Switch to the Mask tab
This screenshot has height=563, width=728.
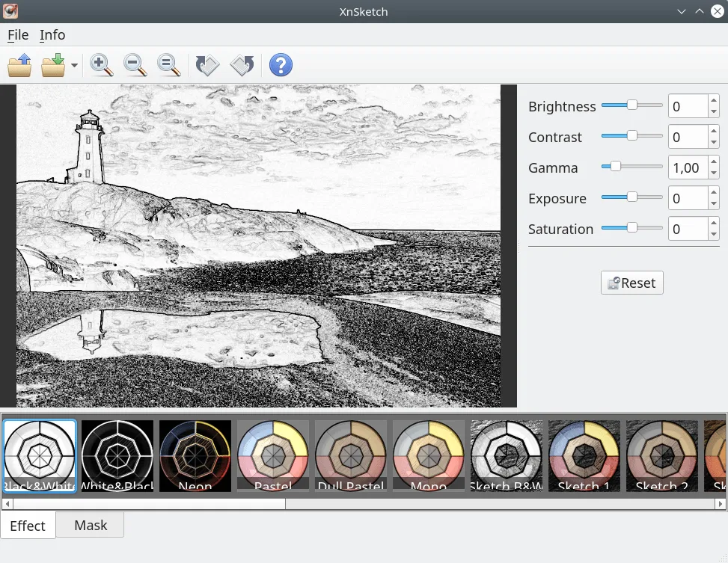[91, 525]
